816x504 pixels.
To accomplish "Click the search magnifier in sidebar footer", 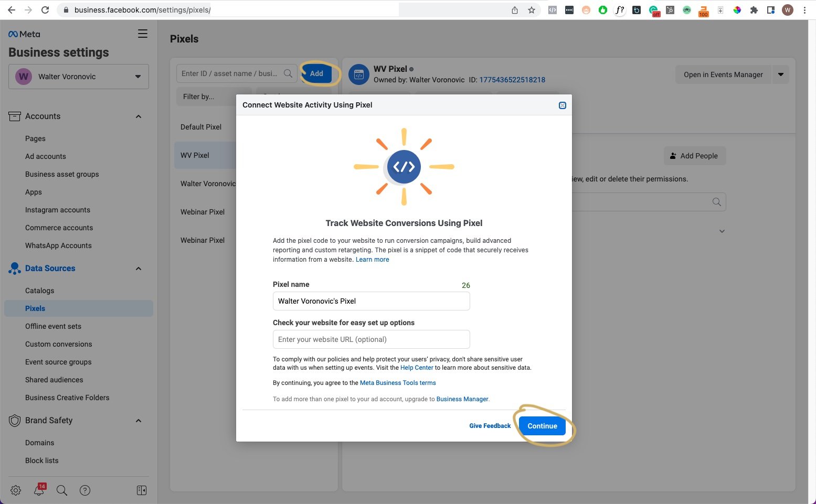I will click(62, 490).
